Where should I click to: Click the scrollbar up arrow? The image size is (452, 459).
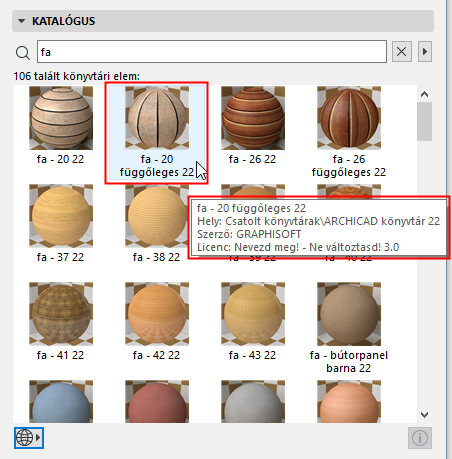(424, 94)
